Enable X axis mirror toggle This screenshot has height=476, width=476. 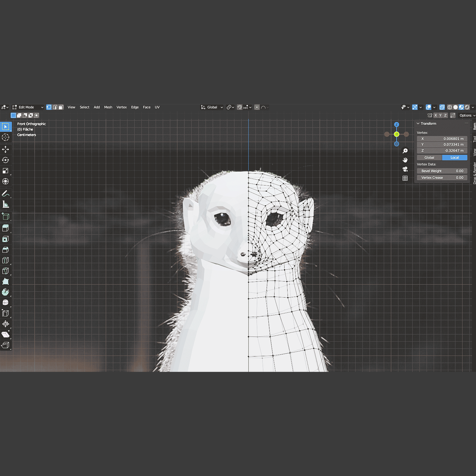point(436,116)
